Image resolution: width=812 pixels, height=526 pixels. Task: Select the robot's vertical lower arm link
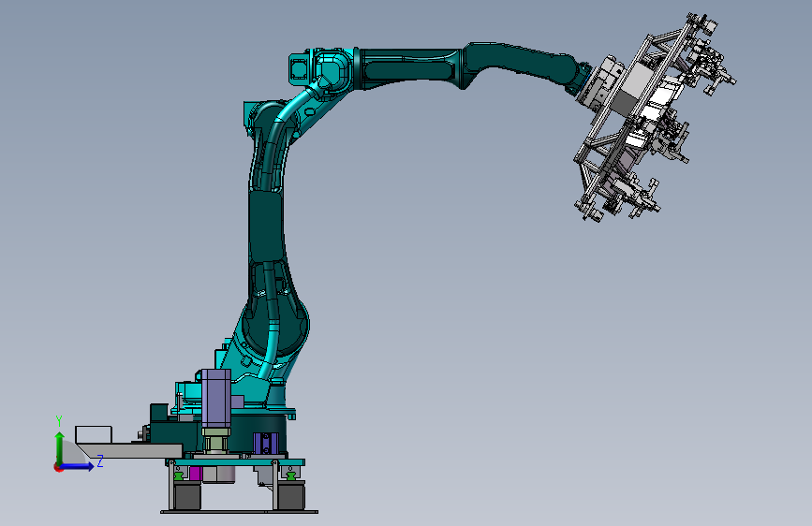[x=267, y=227]
